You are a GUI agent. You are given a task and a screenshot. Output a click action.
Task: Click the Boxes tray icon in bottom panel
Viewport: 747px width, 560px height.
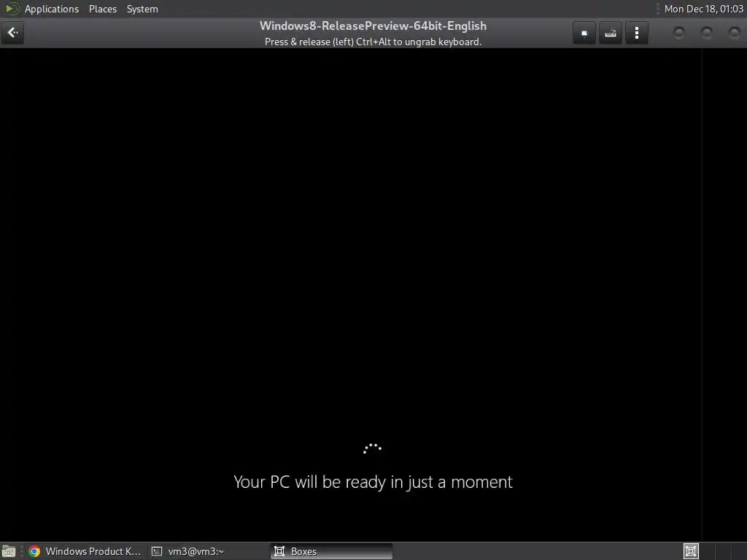tap(691, 551)
